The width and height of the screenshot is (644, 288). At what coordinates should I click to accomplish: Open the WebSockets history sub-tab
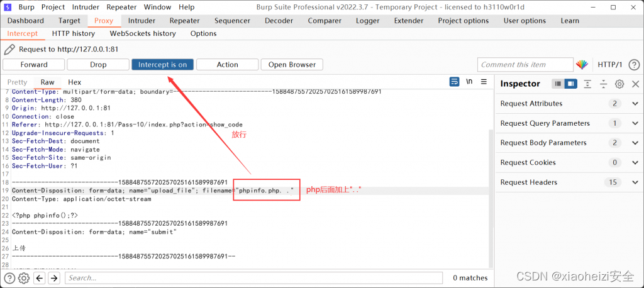(x=143, y=34)
